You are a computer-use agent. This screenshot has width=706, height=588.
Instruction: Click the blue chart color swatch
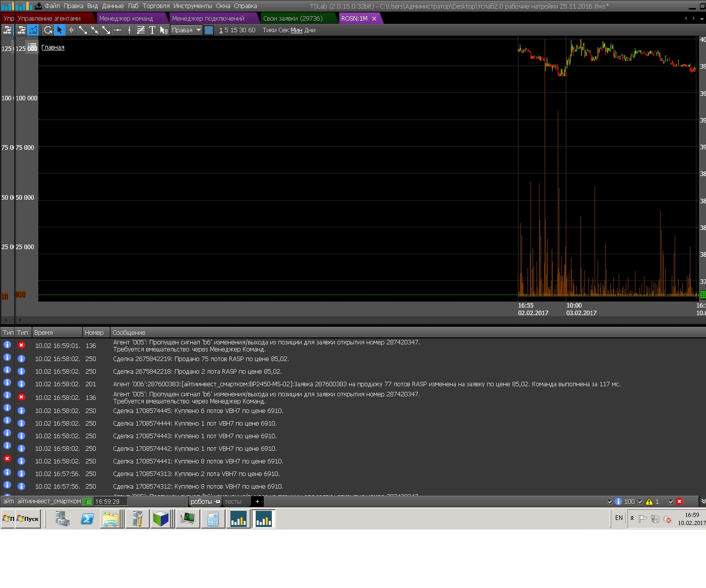pos(209,30)
